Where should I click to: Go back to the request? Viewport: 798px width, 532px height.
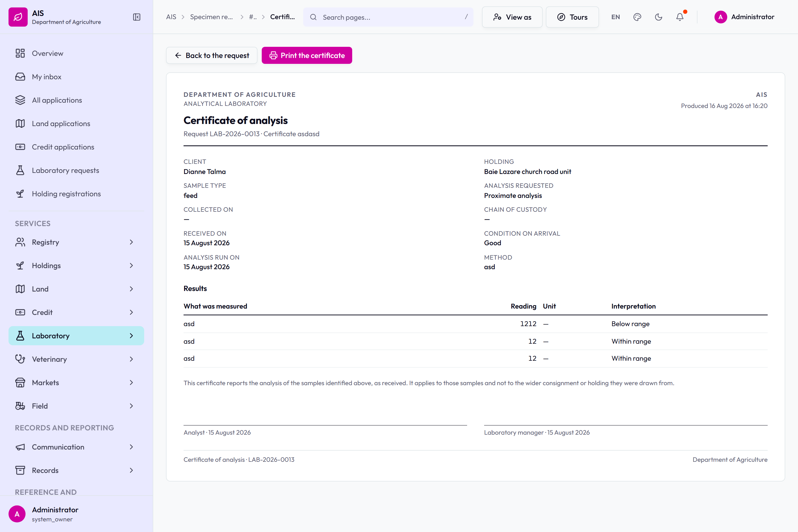click(212, 55)
